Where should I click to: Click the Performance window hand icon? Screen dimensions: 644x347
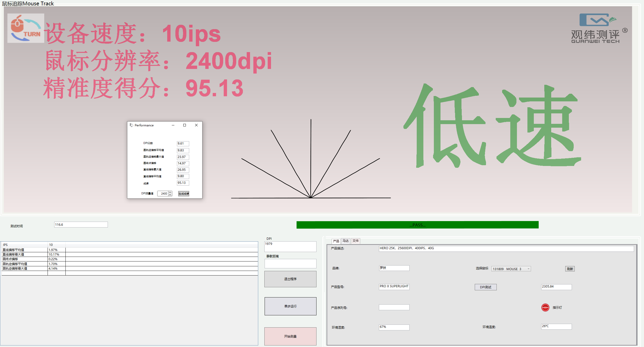tap(131, 125)
